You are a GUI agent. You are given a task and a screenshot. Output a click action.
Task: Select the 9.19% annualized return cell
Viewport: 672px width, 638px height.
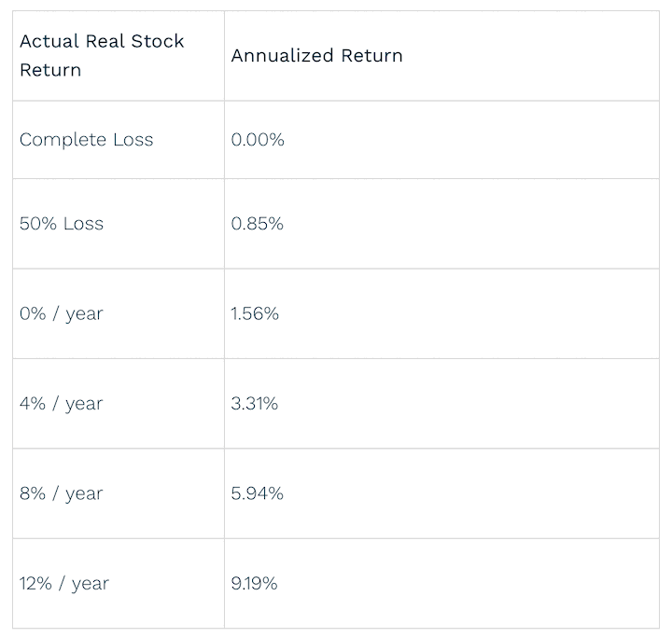(441, 583)
